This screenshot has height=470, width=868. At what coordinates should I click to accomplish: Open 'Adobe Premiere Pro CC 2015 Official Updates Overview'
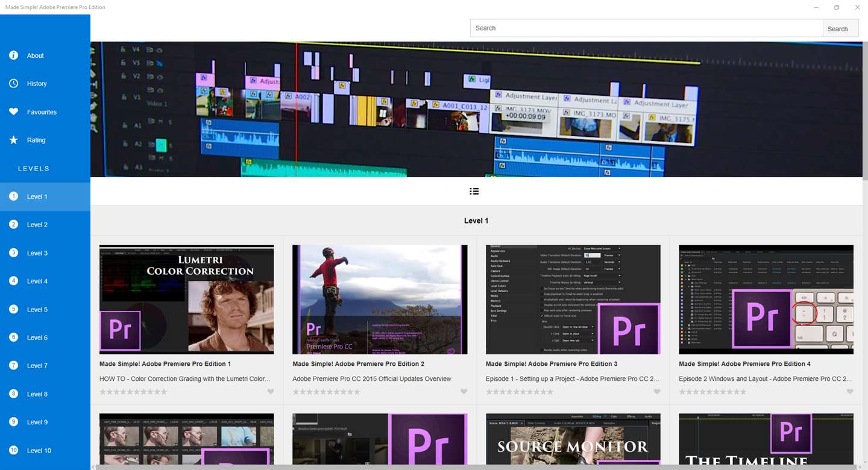pos(372,379)
